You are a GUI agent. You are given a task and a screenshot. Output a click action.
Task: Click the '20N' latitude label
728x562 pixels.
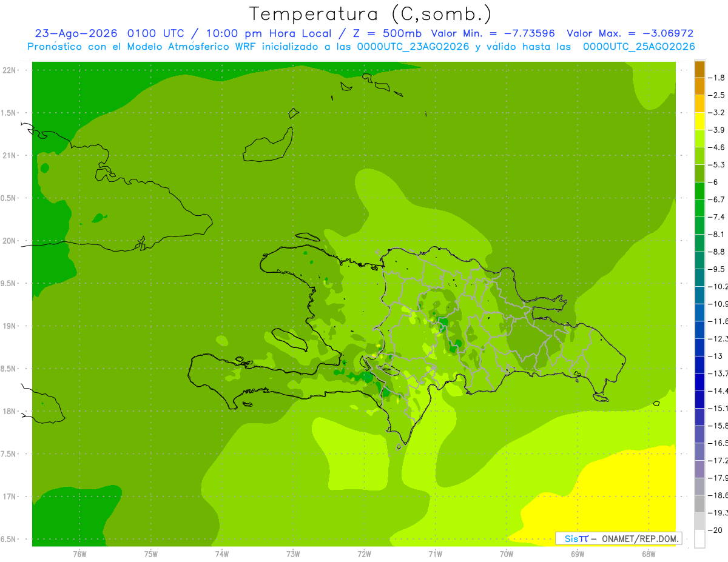[9, 241]
